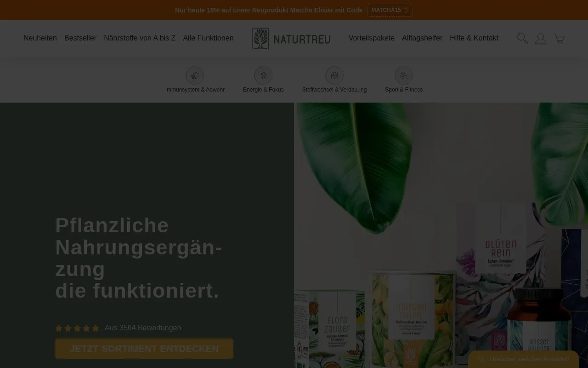Open the search magnifier icon
Image resolution: width=588 pixels, height=368 pixels.
tap(522, 38)
